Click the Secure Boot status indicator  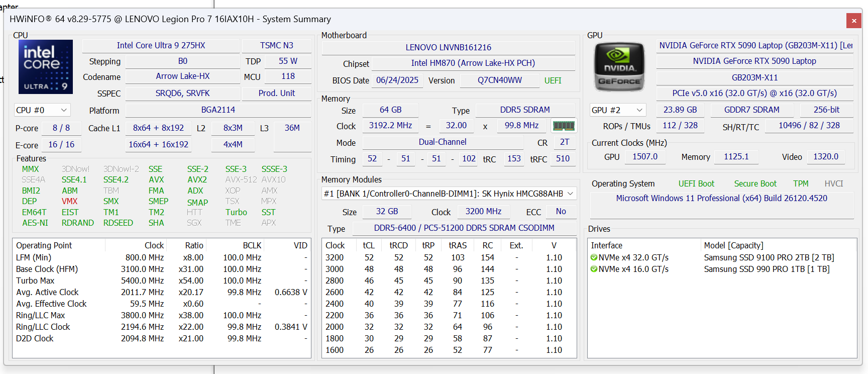[755, 183]
